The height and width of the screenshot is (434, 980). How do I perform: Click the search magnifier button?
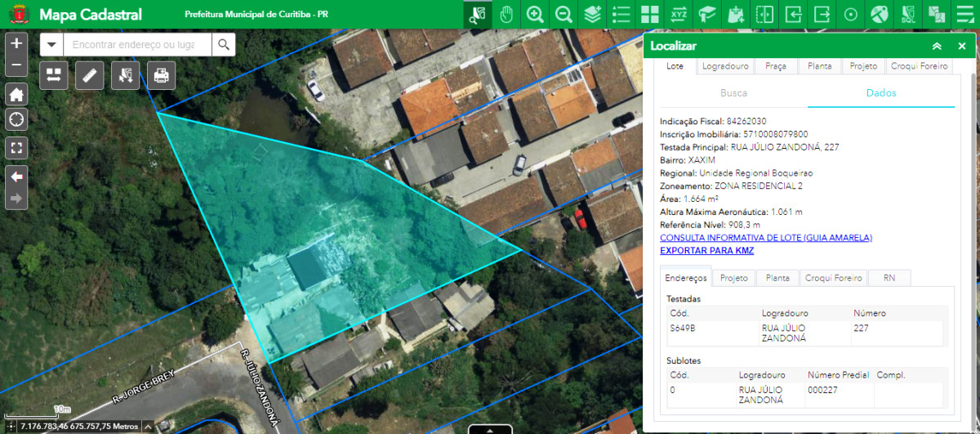[x=223, y=44]
